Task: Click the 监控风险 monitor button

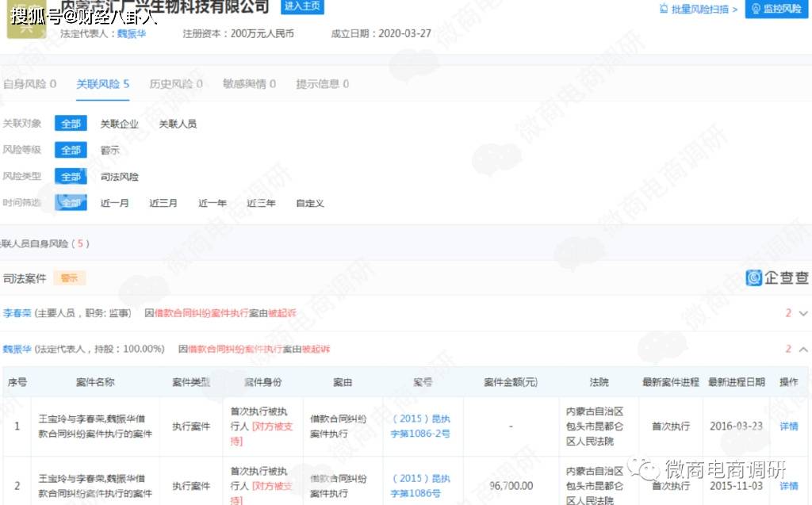Action: [776, 9]
